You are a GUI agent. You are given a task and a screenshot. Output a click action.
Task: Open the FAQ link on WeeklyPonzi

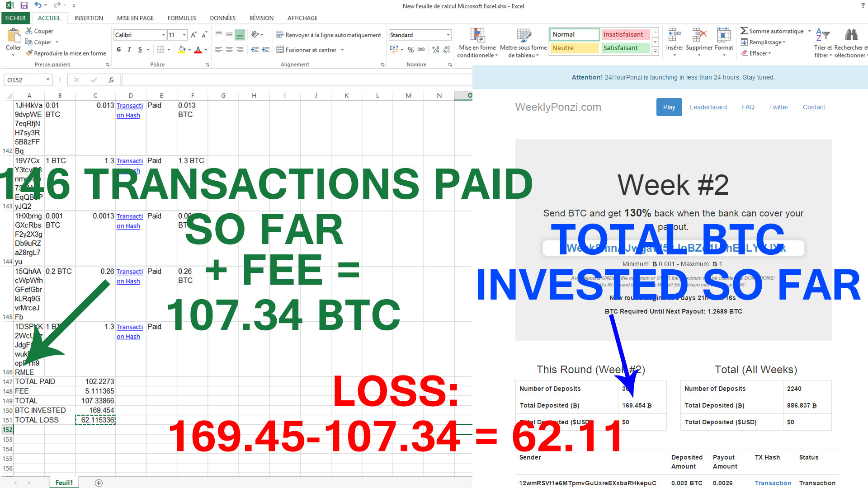point(748,107)
